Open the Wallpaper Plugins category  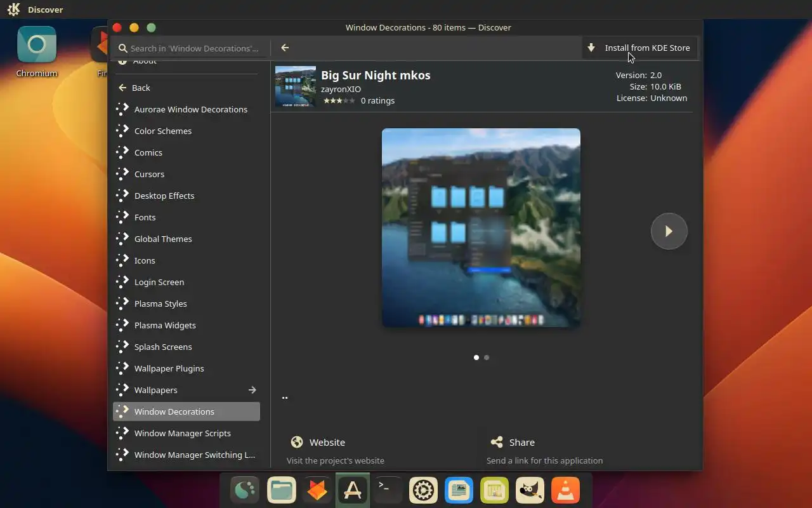point(187,368)
